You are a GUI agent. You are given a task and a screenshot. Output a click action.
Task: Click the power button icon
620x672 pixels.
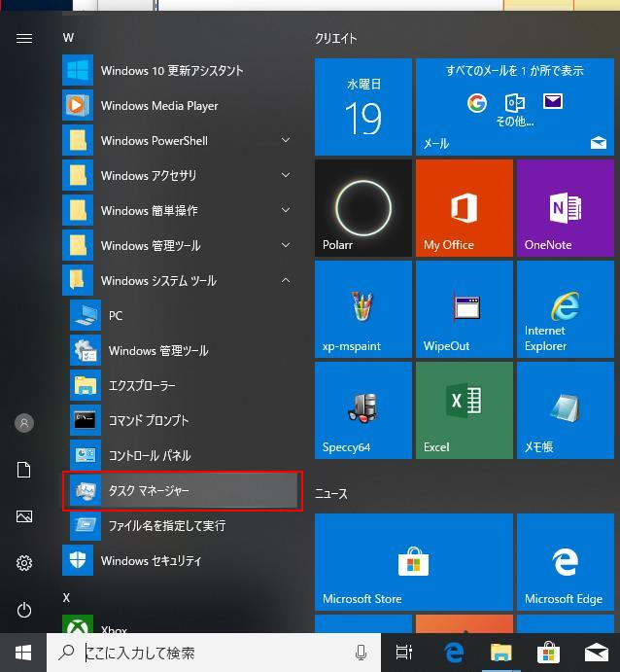click(24, 610)
